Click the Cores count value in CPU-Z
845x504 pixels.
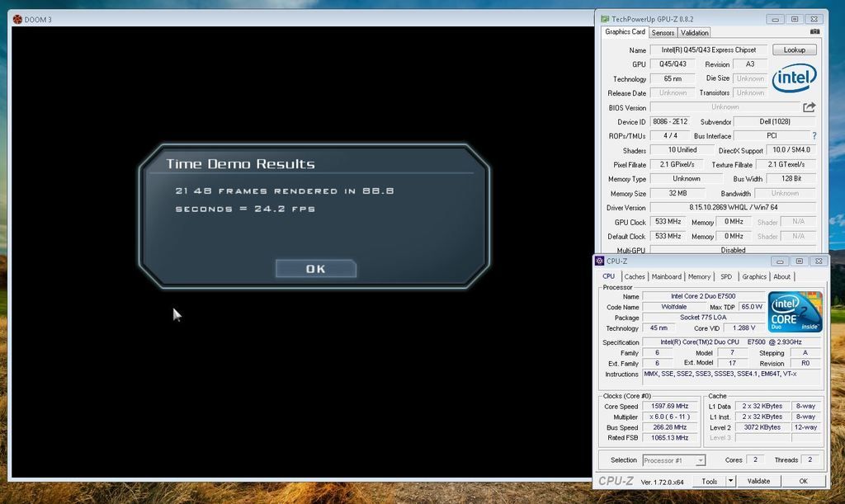(x=755, y=459)
